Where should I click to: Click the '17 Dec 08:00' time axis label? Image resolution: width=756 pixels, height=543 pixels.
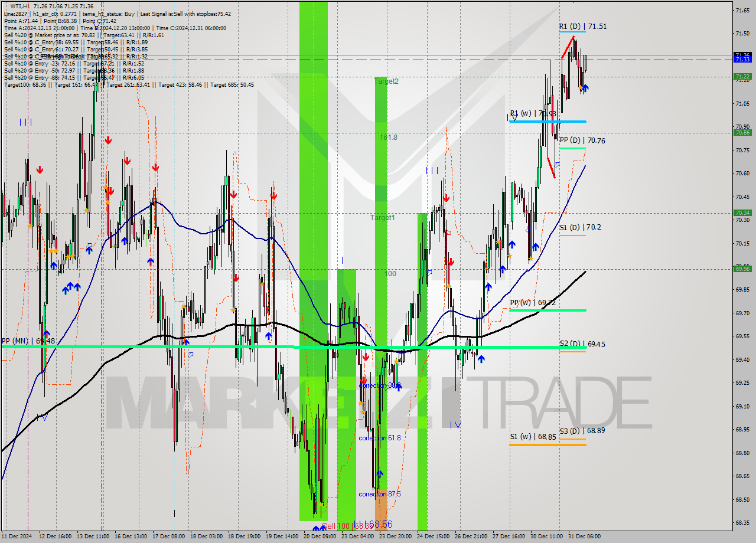[x=169, y=537]
